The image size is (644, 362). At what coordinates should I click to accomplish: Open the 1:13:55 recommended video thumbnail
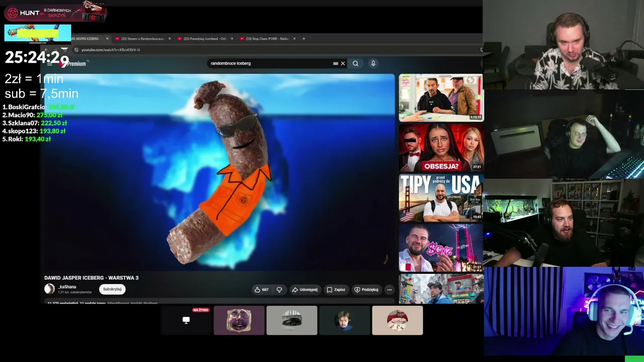pos(441,98)
